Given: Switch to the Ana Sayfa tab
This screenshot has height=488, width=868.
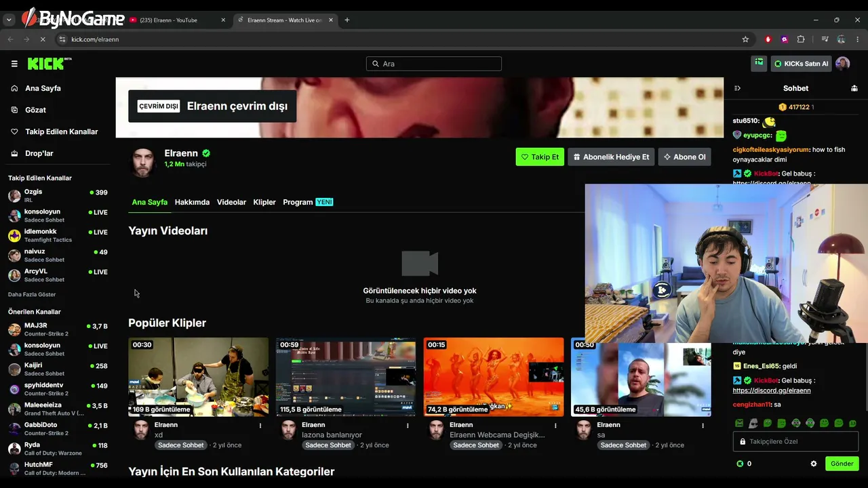Looking at the screenshot, I should tap(150, 202).
